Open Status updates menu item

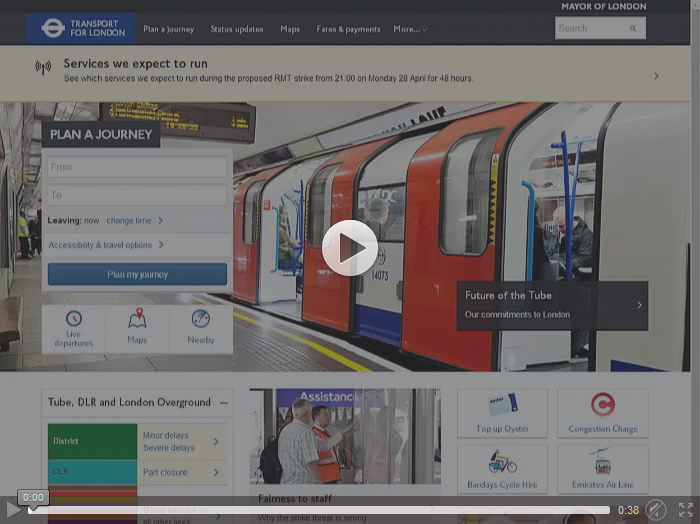pos(237,29)
